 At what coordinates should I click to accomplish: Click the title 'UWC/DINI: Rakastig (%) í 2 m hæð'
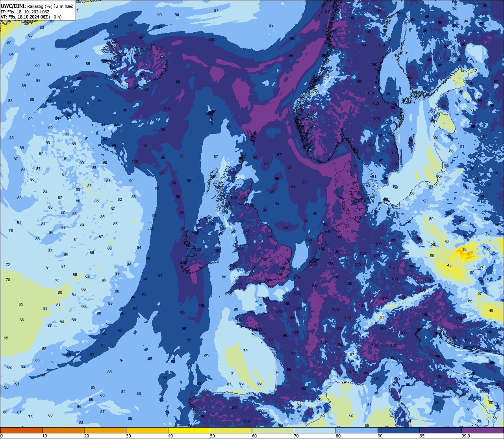[37, 6]
